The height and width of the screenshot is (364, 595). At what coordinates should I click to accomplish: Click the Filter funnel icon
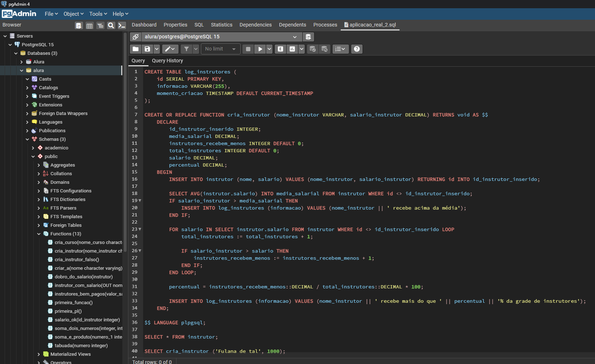[x=186, y=49]
